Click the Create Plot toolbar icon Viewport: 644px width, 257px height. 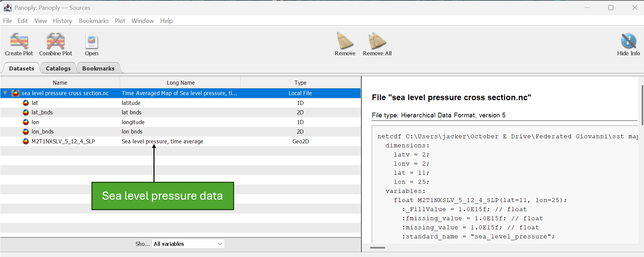(x=19, y=41)
